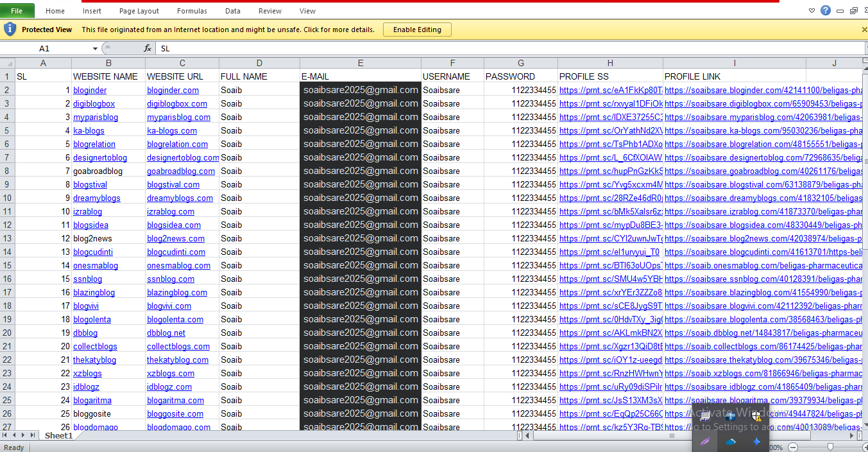Open the thekatyblog.com URL link
Image resolution: width=868 pixels, height=452 pixels.
coord(178,360)
